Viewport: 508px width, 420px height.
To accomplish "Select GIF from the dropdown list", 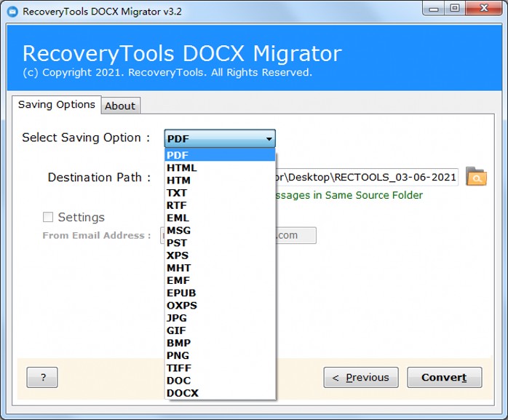I will tap(220, 330).
